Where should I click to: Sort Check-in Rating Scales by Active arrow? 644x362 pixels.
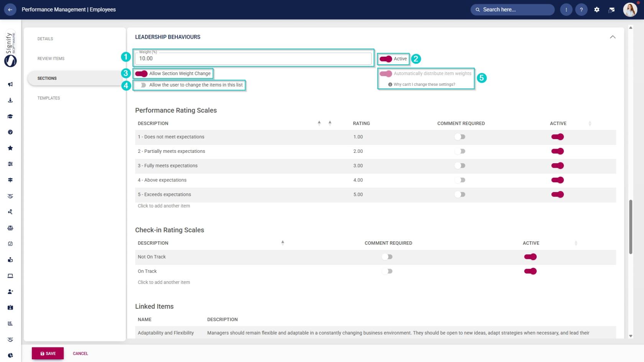click(576, 243)
